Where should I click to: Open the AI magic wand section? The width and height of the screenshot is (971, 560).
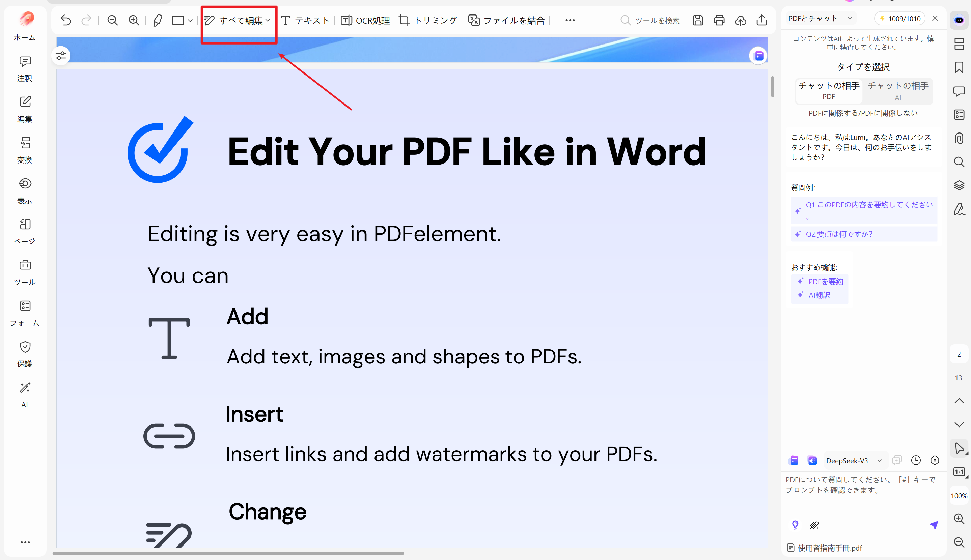click(x=25, y=395)
